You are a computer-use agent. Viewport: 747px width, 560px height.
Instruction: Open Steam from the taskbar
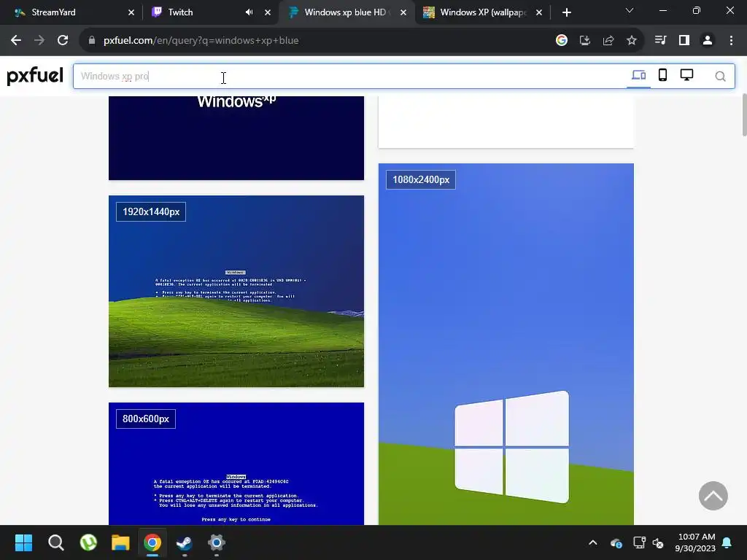tap(185, 542)
